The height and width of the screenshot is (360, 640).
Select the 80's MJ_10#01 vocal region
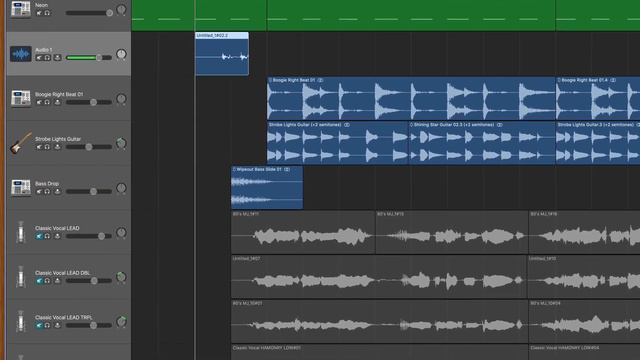click(379, 321)
